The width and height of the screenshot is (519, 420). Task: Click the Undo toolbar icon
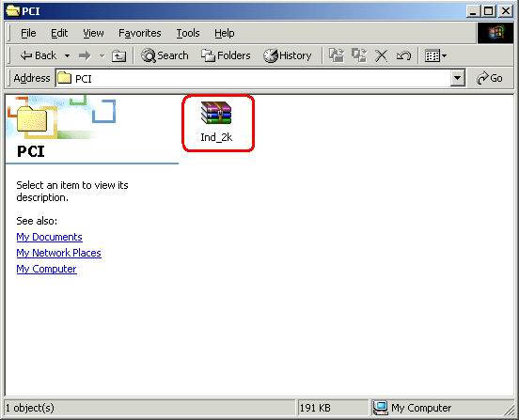403,55
